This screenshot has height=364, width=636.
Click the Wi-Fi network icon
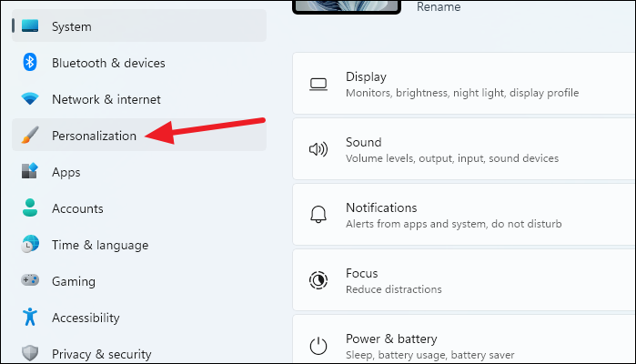(30, 98)
